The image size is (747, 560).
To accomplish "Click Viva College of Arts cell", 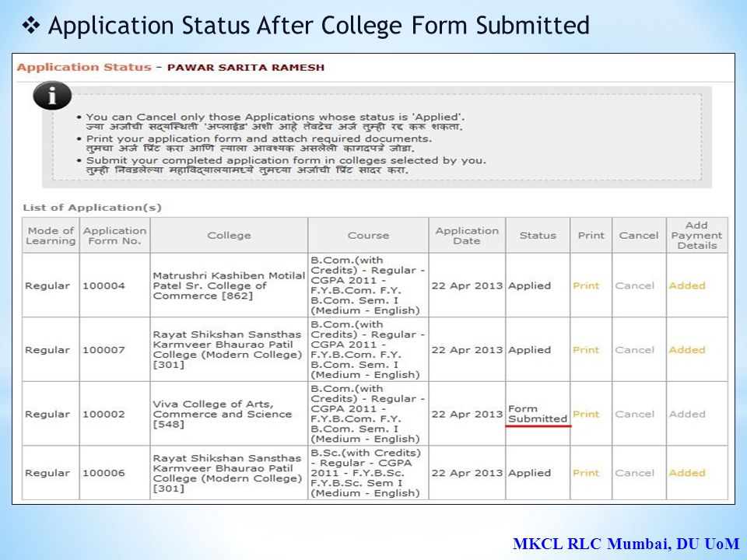I will pos(229,414).
